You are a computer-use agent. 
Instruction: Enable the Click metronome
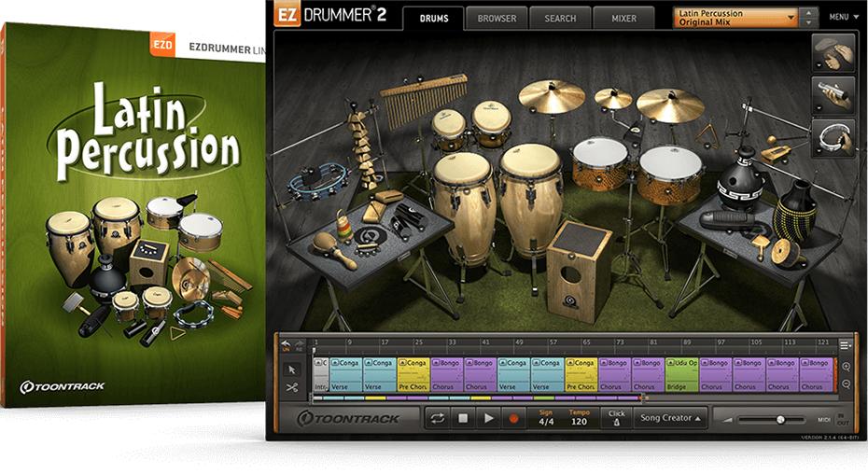pos(616,418)
